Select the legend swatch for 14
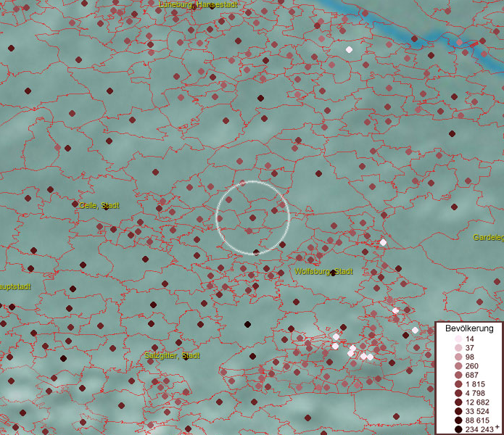504x435 pixels. point(458,339)
